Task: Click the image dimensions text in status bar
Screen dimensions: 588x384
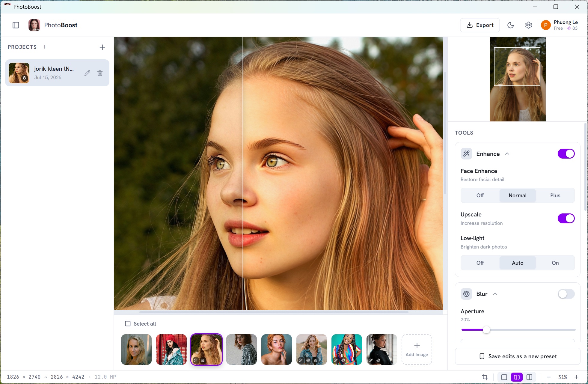Action: pyautogui.click(x=61, y=377)
